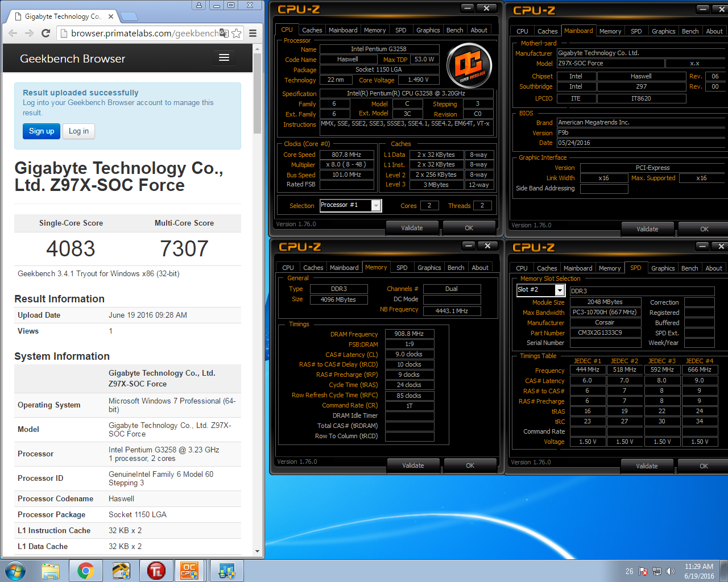Click the blue Sign up button
This screenshot has height=582, width=728.
pos(42,131)
